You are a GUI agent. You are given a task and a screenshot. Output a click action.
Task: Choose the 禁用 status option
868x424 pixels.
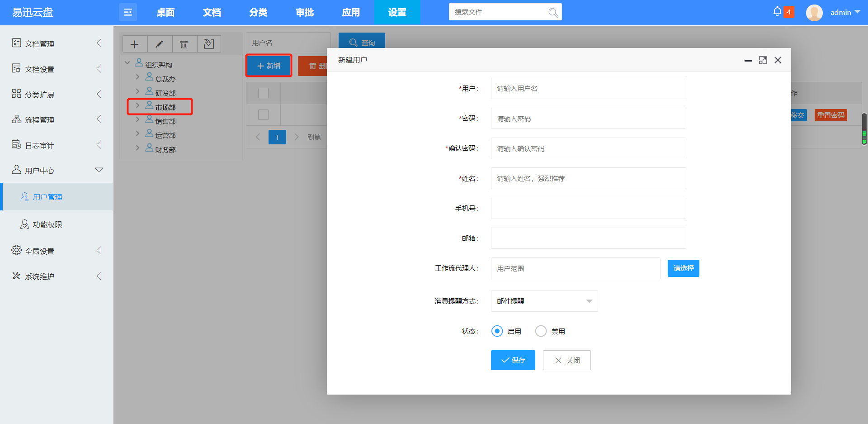pyautogui.click(x=541, y=331)
